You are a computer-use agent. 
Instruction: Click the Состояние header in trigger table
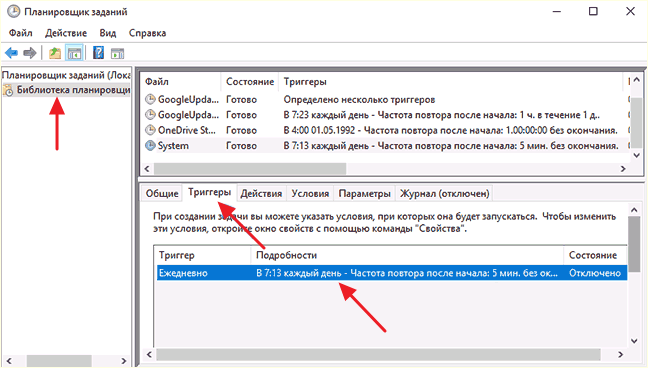[x=595, y=255]
